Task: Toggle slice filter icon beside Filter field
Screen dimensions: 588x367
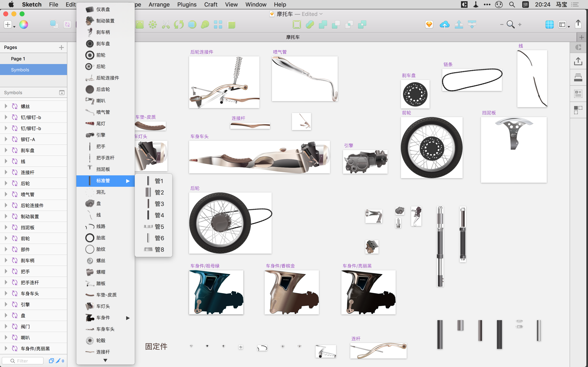Action: (58, 361)
